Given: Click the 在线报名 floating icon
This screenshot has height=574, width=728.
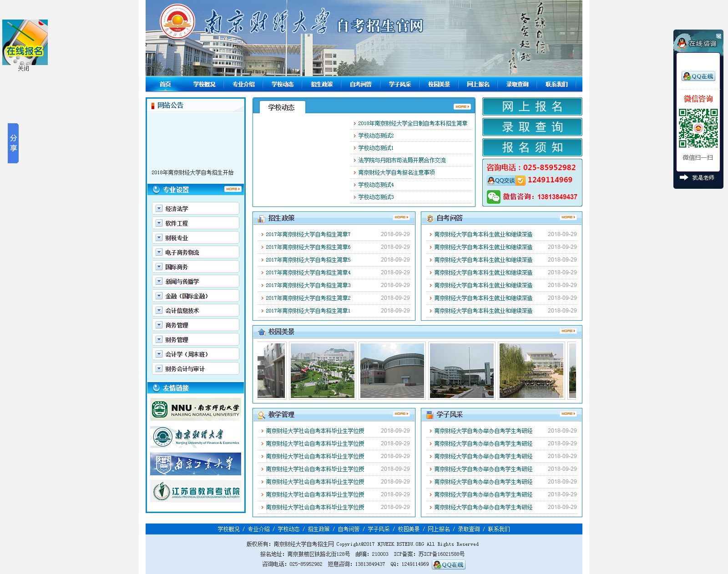Looking at the screenshot, I should (x=25, y=42).
